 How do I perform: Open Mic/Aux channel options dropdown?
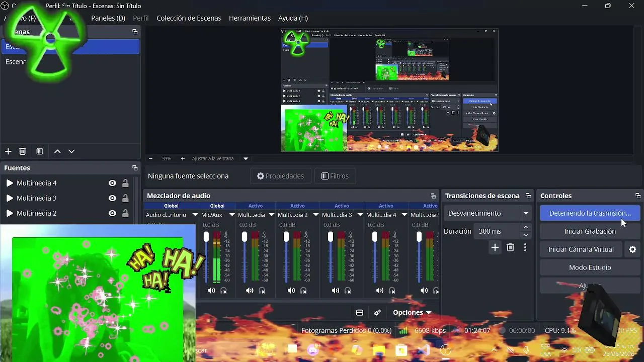[232, 215]
